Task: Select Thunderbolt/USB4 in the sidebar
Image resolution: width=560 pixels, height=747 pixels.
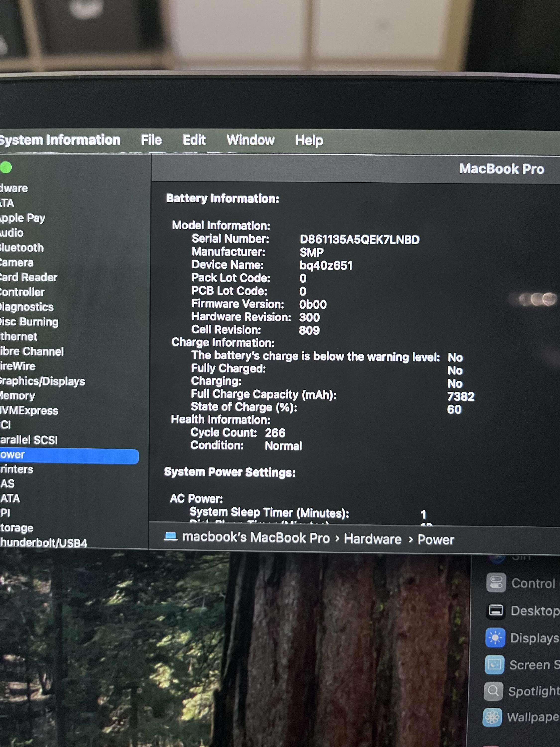Action: pyautogui.click(x=44, y=543)
